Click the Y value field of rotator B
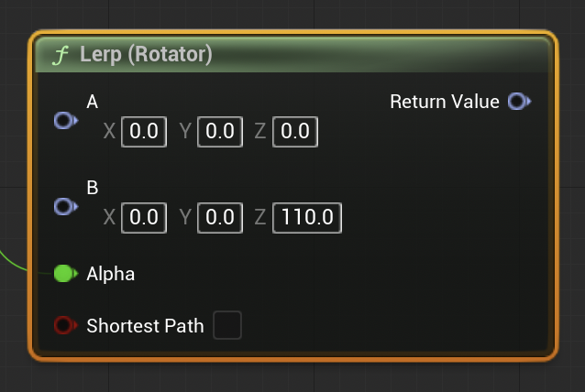 220,218
